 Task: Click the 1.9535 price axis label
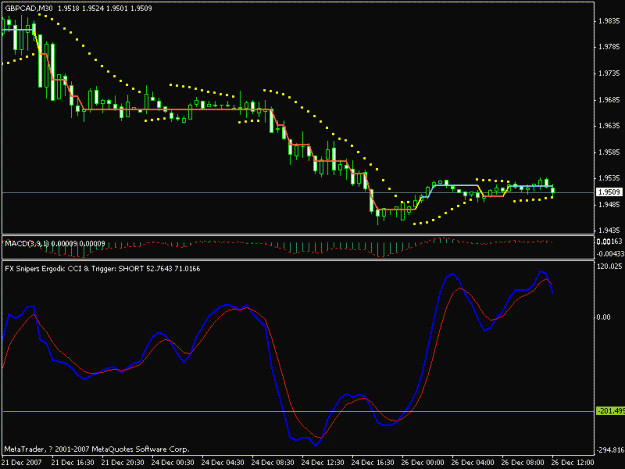pyautogui.click(x=609, y=178)
